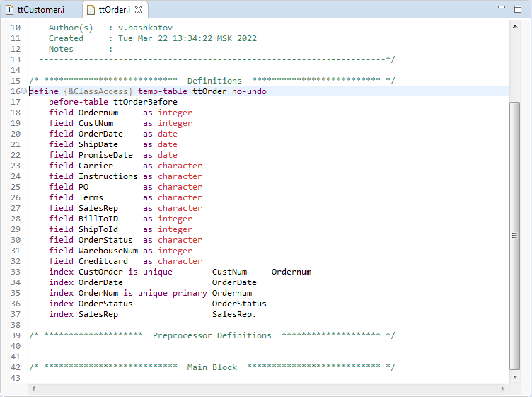
Task: Maximize the editor area
Action: click(518, 9)
